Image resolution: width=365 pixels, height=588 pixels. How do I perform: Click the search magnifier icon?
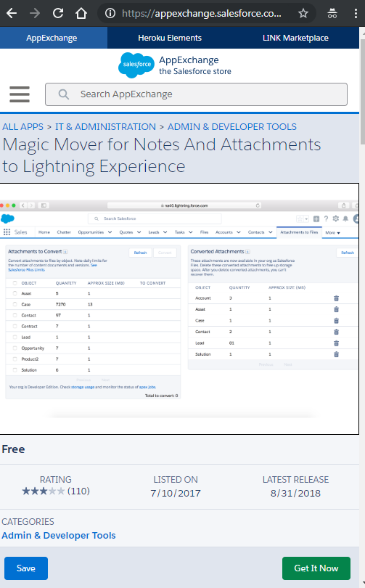(63, 94)
